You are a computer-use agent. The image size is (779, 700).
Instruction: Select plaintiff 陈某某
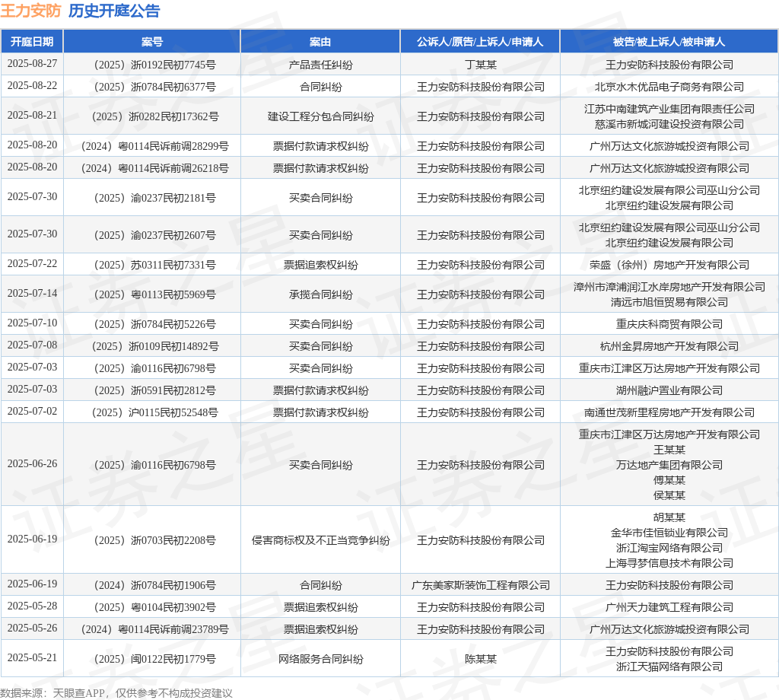pos(481,659)
